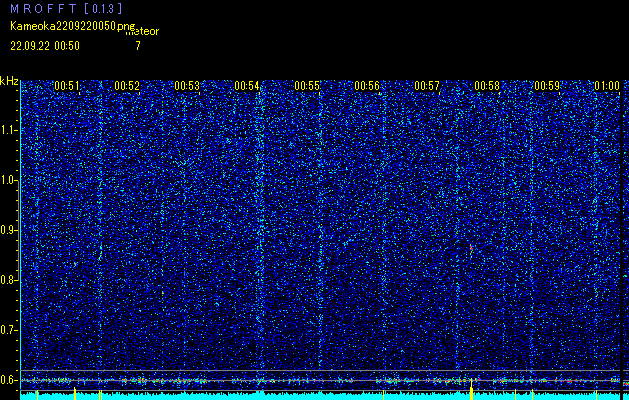Select the 00:51 time marker
This screenshot has height=400, width=629.
pyautogui.click(x=67, y=86)
